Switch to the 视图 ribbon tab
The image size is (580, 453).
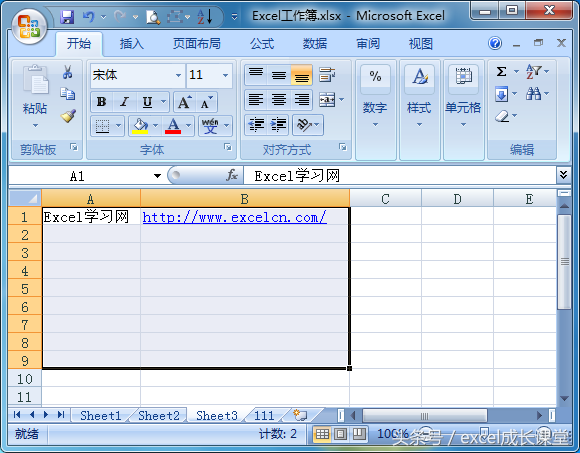421,44
